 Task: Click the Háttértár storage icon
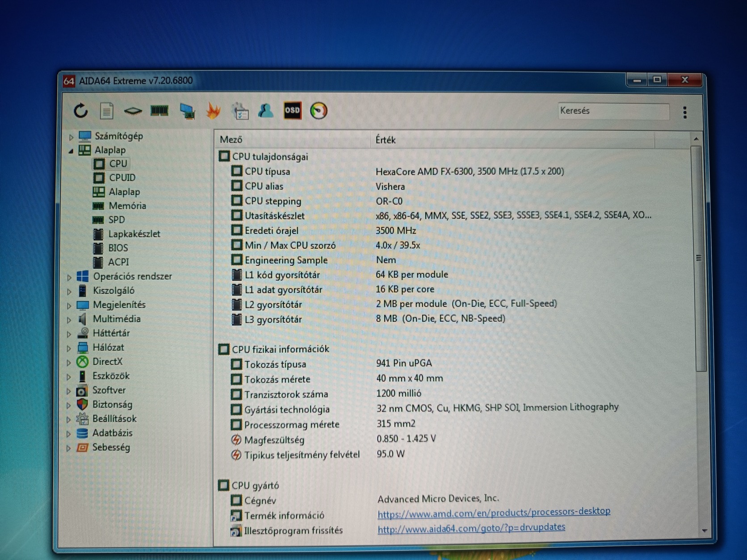coord(83,333)
